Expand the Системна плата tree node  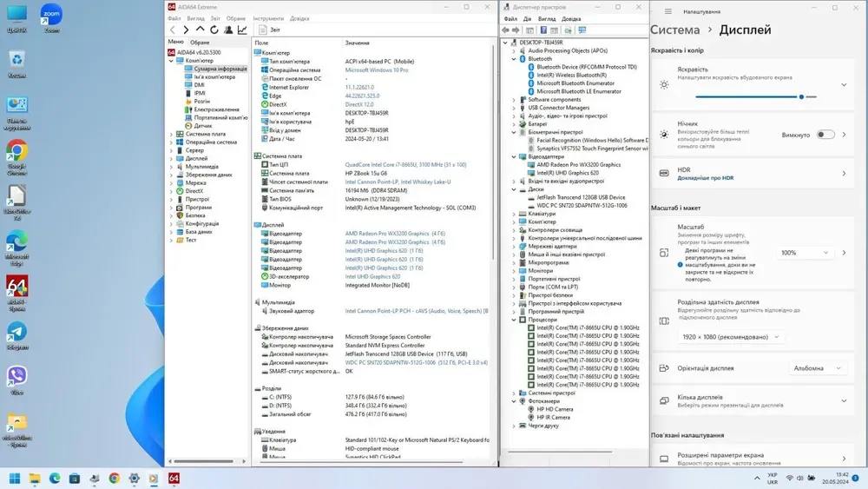coord(172,135)
